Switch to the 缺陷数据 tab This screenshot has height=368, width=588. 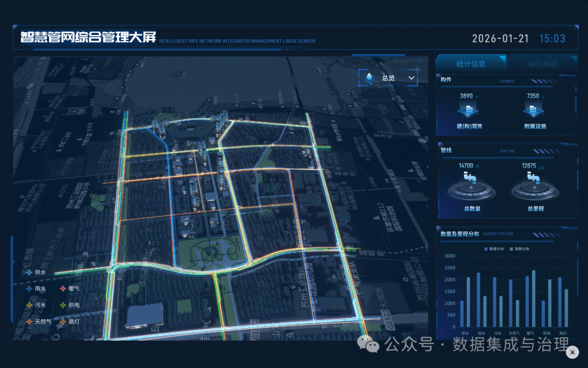[542, 64]
